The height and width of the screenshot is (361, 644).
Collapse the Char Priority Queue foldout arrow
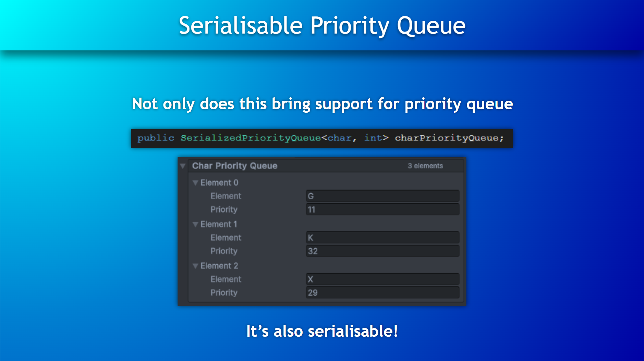[x=183, y=166]
